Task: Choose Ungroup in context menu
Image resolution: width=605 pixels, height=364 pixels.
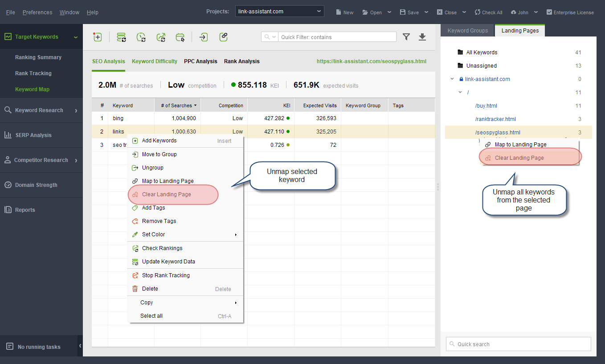Action: pos(185,168)
